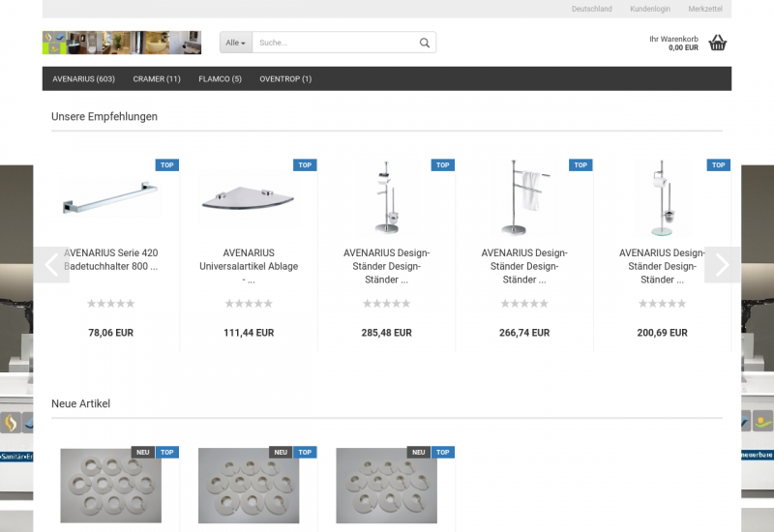Click the search magnifier icon
The width and height of the screenshot is (774, 532).
tap(424, 43)
